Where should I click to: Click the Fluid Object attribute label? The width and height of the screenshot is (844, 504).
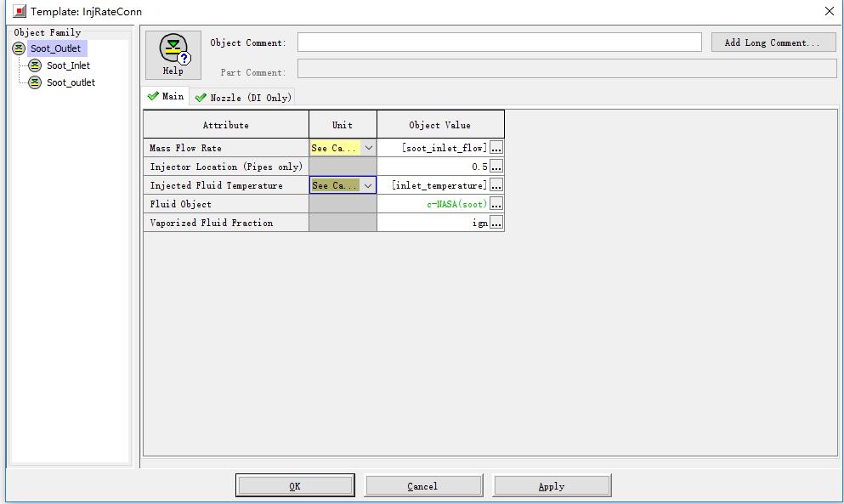(181, 204)
